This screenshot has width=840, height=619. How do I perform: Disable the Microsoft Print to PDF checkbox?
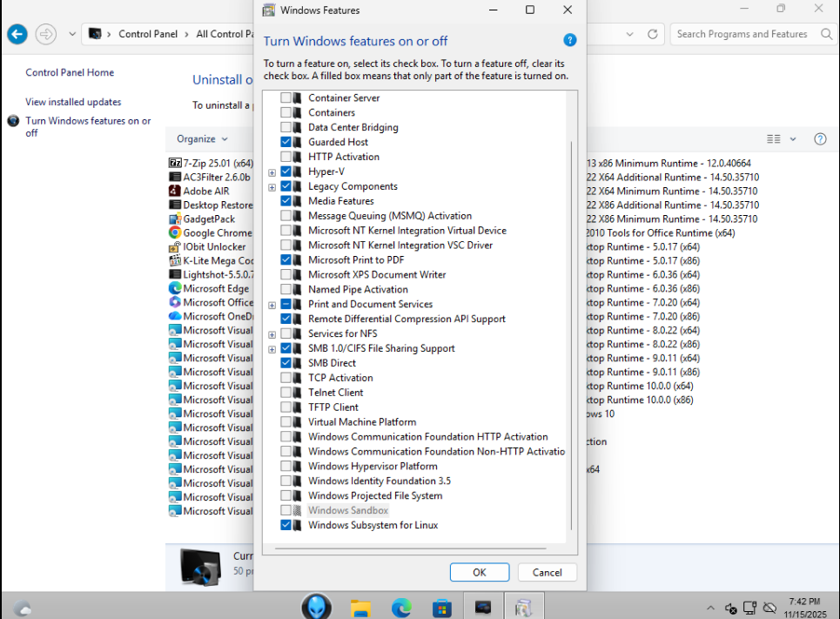(x=286, y=260)
